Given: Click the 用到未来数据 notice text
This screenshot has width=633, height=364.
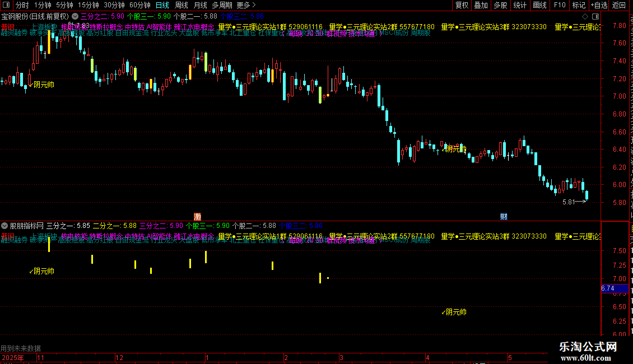Looking at the screenshot, I should tap(21, 348).
